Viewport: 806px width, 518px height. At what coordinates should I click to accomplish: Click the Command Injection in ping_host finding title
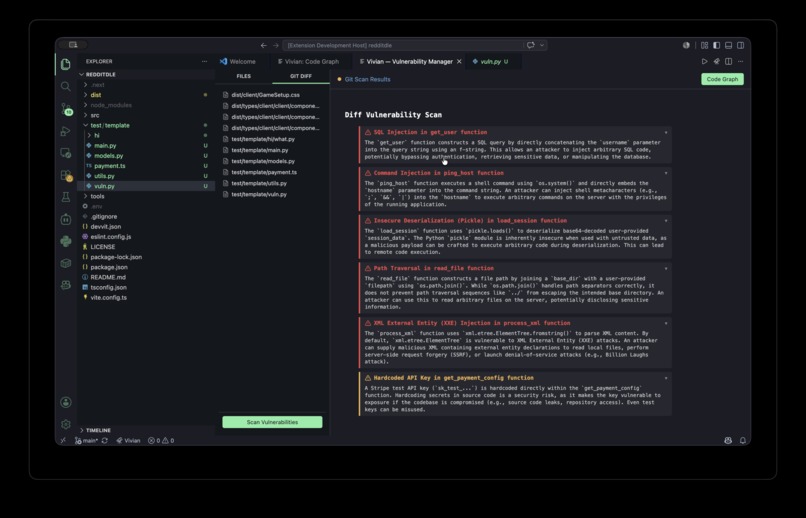[x=438, y=173]
